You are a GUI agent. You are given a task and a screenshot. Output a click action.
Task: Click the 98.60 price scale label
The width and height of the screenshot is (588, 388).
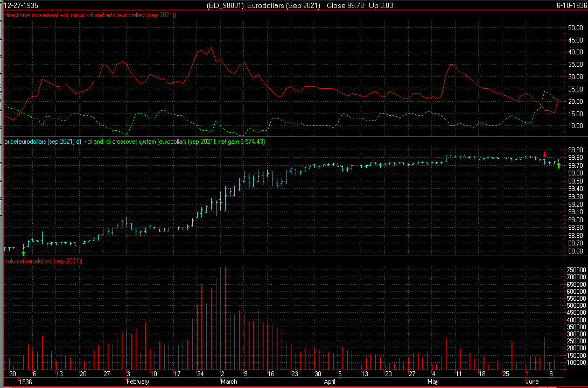pos(575,251)
